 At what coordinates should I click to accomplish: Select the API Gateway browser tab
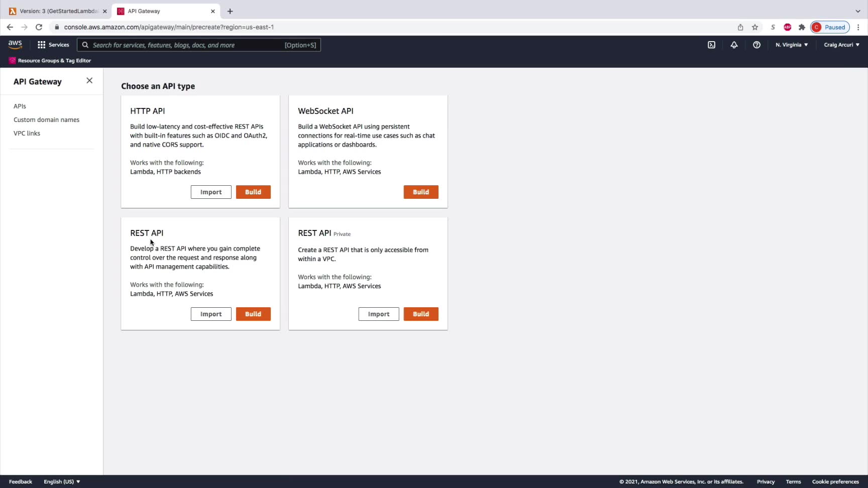click(166, 11)
